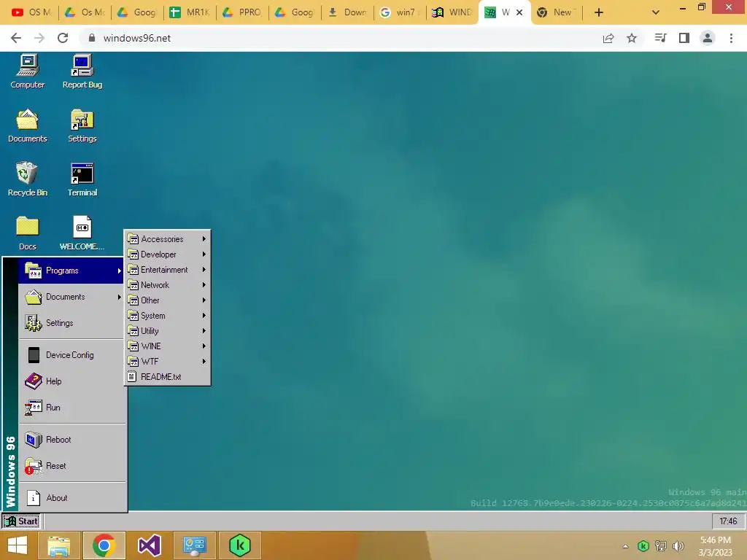This screenshot has height=560, width=747.
Task: Open the Chrome profile icon
Action: coord(708,38)
